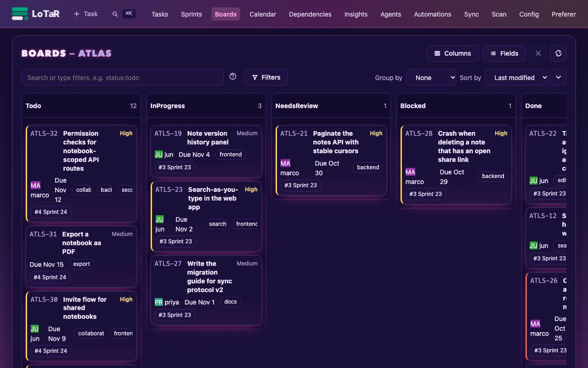Open the Sort by Last modified dropdown

point(516,78)
